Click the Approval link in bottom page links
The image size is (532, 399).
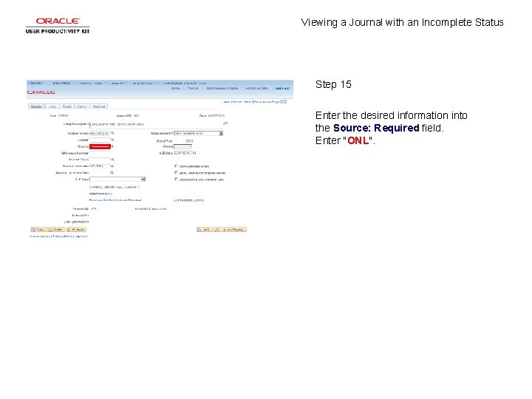coord(81,236)
